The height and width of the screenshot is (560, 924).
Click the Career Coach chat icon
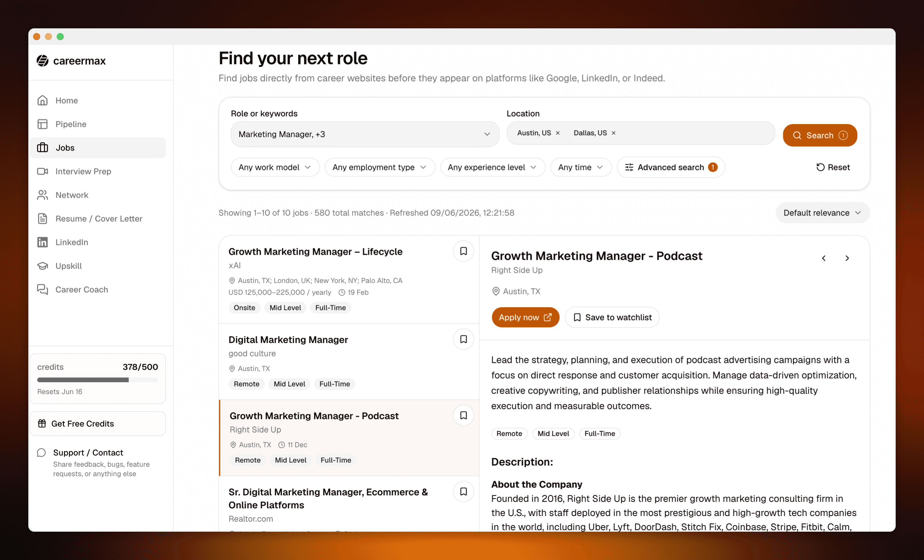43,290
